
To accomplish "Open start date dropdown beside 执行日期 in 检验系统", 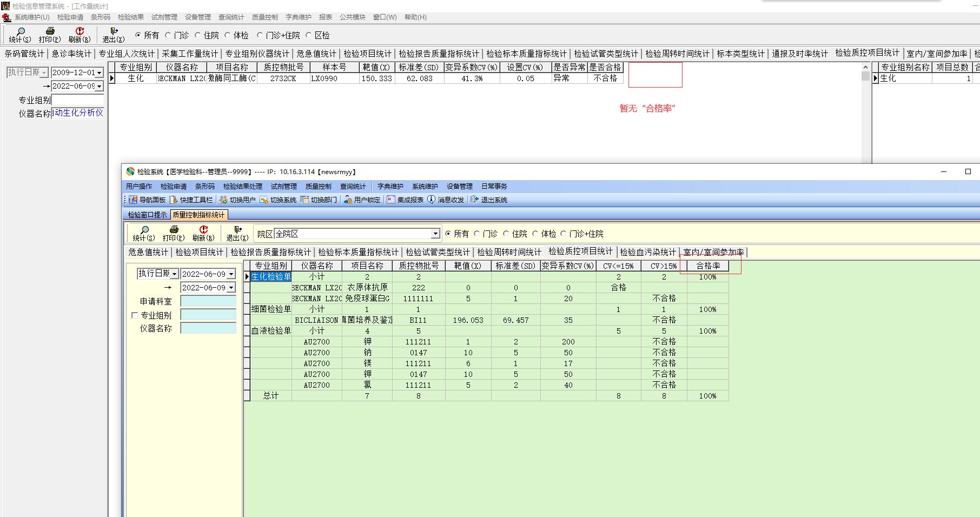I will [x=231, y=274].
